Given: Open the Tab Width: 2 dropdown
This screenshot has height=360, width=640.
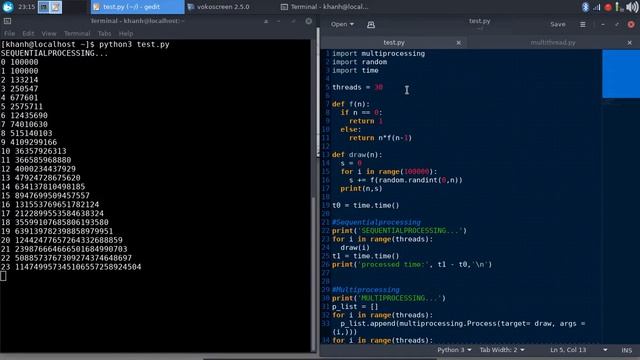Looking at the screenshot, I should (502, 350).
